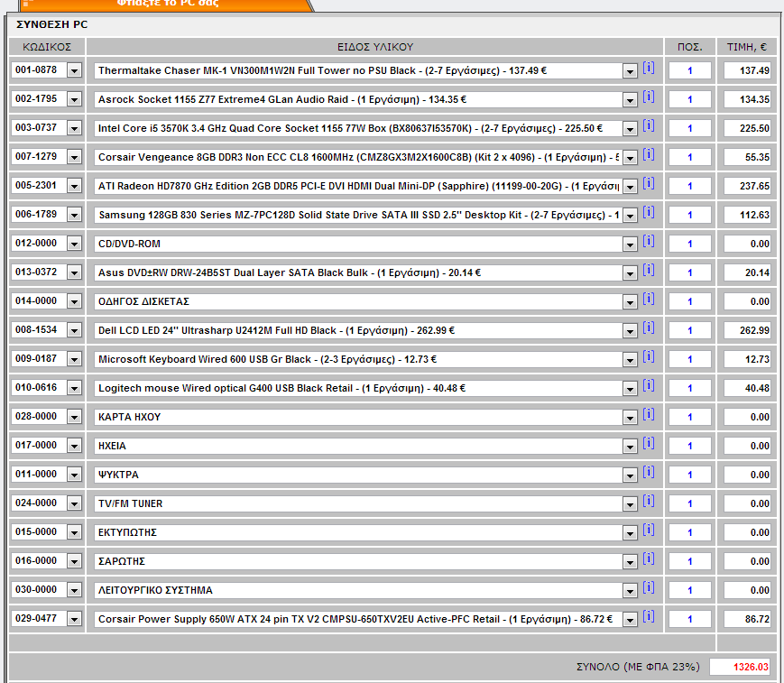Click quantity field for Samsung 128GB SSD
The width and height of the screenshot is (784, 683).
(690, 215)
